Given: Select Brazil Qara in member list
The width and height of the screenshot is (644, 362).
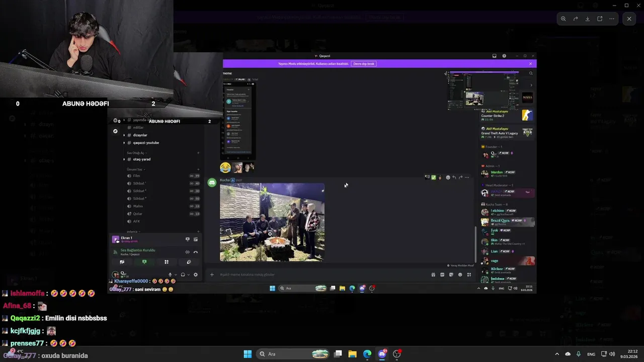Looking at the screenshot, I should (x=507, y=222).
